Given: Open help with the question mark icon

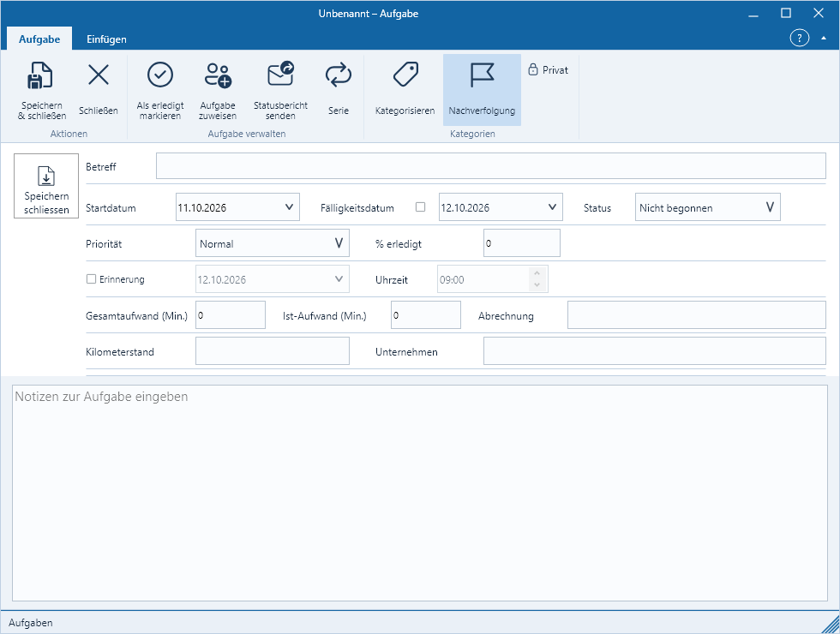Looking at the screenshot, I should [x=799, y=38].
